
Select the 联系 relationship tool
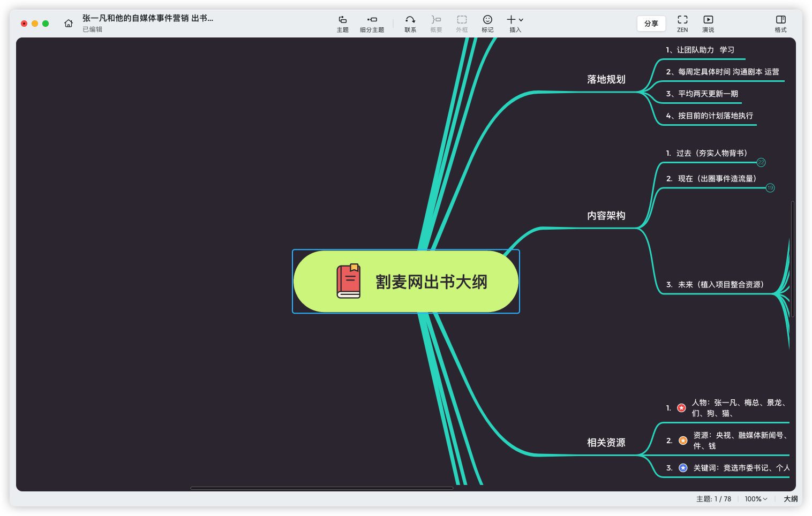(410, 24)
